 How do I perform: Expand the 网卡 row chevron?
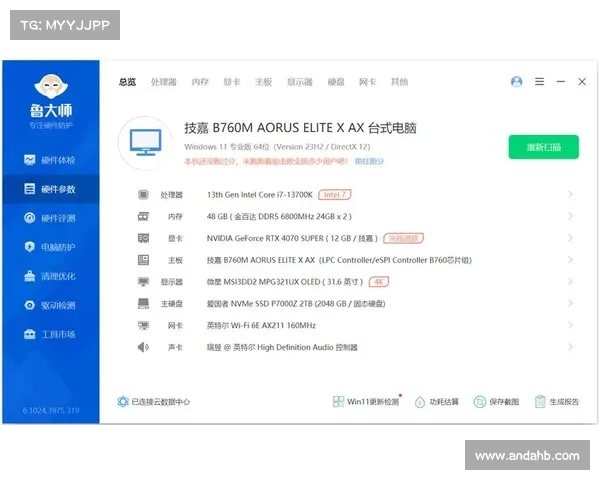pos(570,325)
